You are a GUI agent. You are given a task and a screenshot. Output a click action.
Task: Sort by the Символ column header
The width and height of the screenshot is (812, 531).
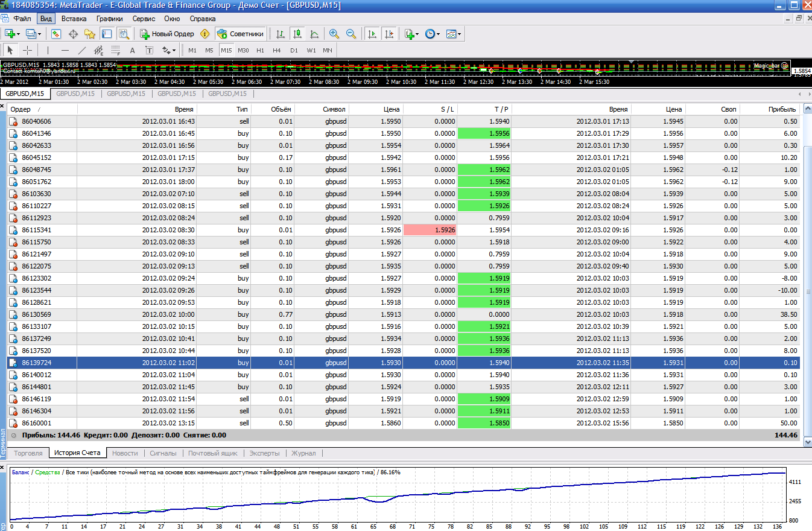[322, 109]
